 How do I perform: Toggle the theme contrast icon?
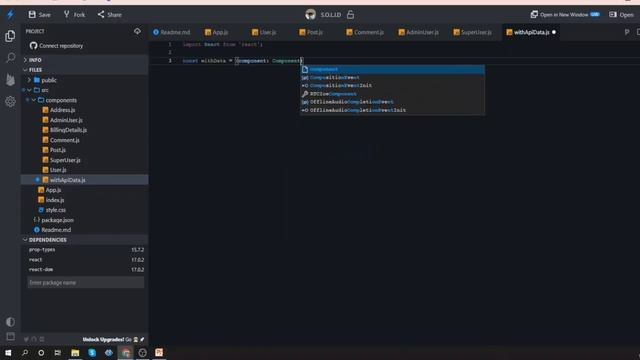(11, 322)
